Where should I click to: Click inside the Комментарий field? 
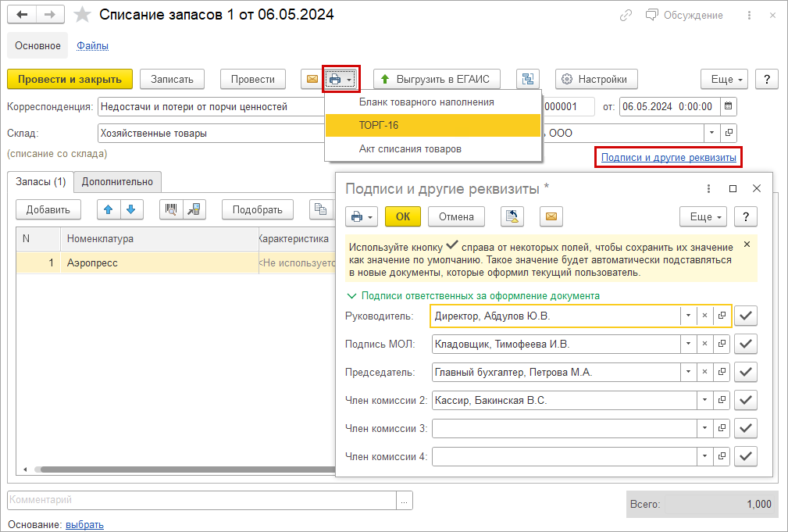click(201, 500)
